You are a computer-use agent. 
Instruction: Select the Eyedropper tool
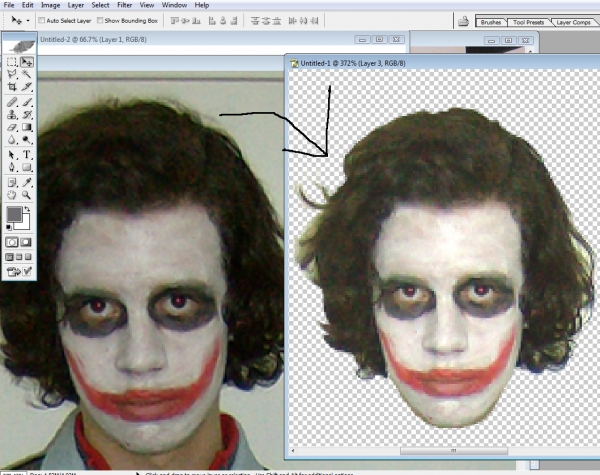(x=26, y=183)
